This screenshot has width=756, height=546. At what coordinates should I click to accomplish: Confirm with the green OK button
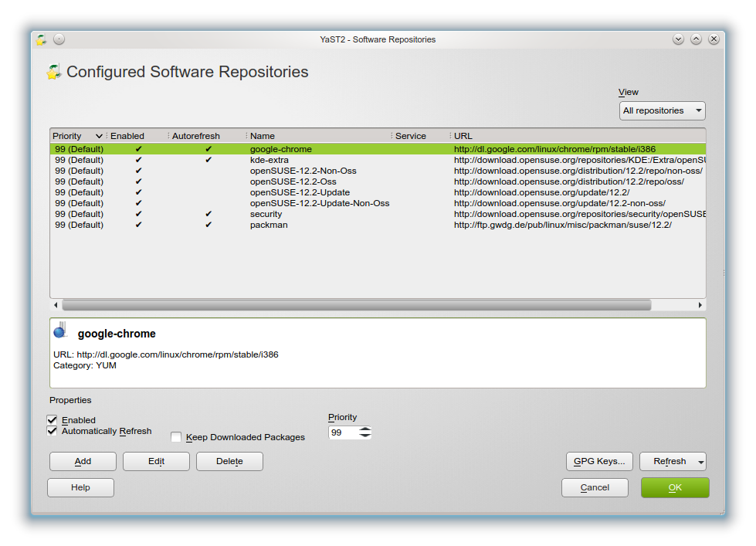[x=675, y=487]
